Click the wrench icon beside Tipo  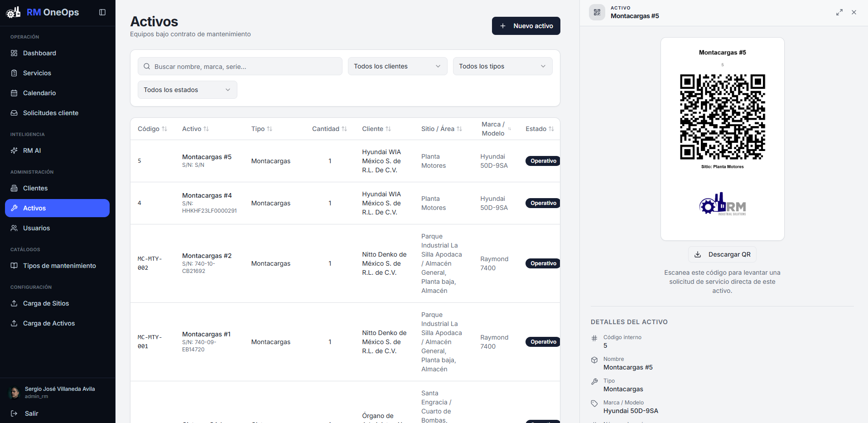(594, 382)
